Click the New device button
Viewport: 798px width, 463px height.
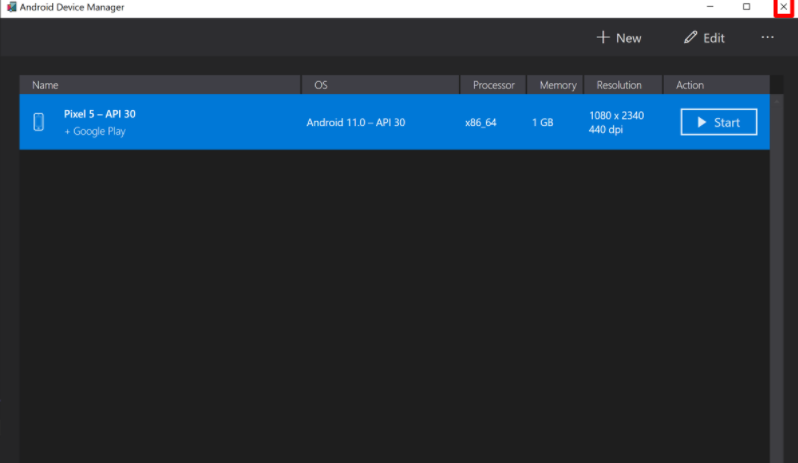[x=619, y=38]
